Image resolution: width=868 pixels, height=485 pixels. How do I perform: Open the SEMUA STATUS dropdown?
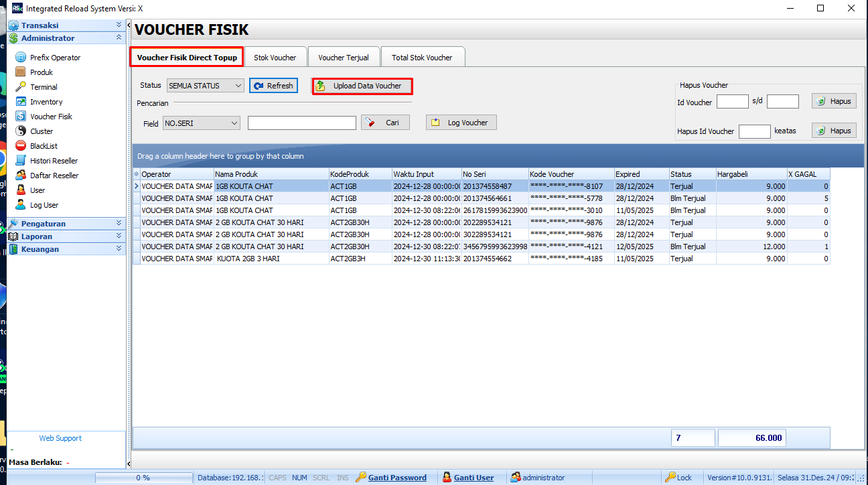205,85
